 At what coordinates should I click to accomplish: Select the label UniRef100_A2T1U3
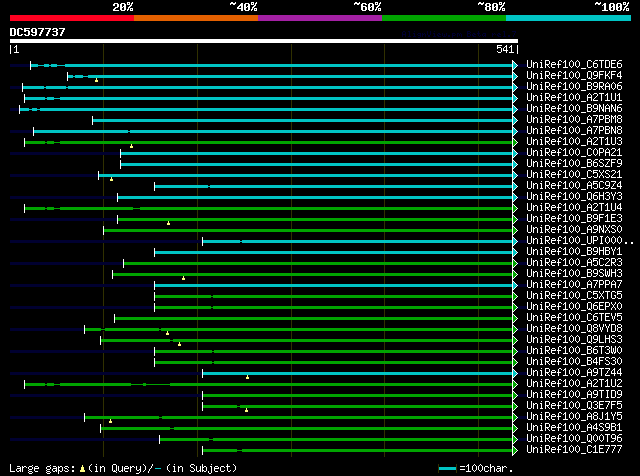[574, 142]
